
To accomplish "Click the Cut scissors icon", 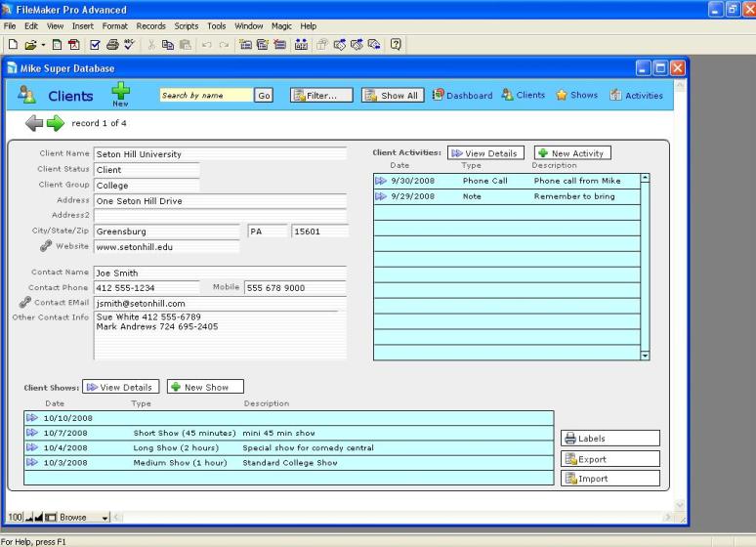I will 151,45.
